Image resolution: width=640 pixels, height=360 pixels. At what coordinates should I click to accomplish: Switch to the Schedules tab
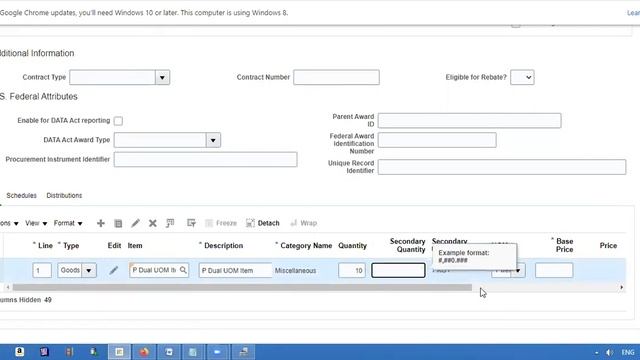click(x=22, y=196)
